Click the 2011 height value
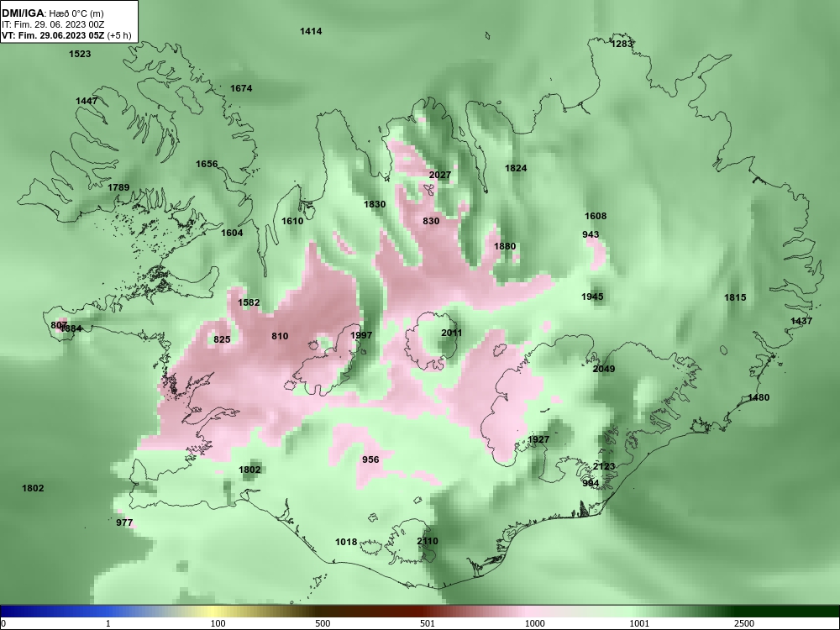The image size is (840, 630). (x=451, y=333)
